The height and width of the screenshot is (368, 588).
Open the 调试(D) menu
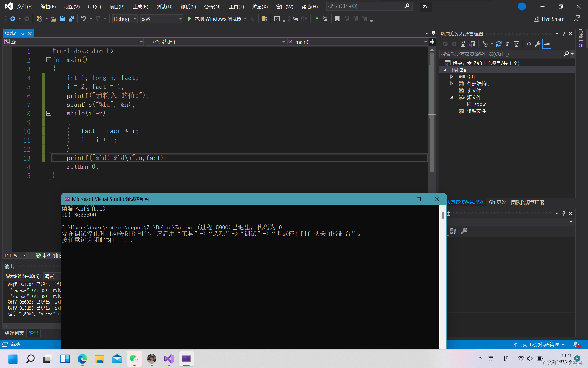click(x=164, y=7)
